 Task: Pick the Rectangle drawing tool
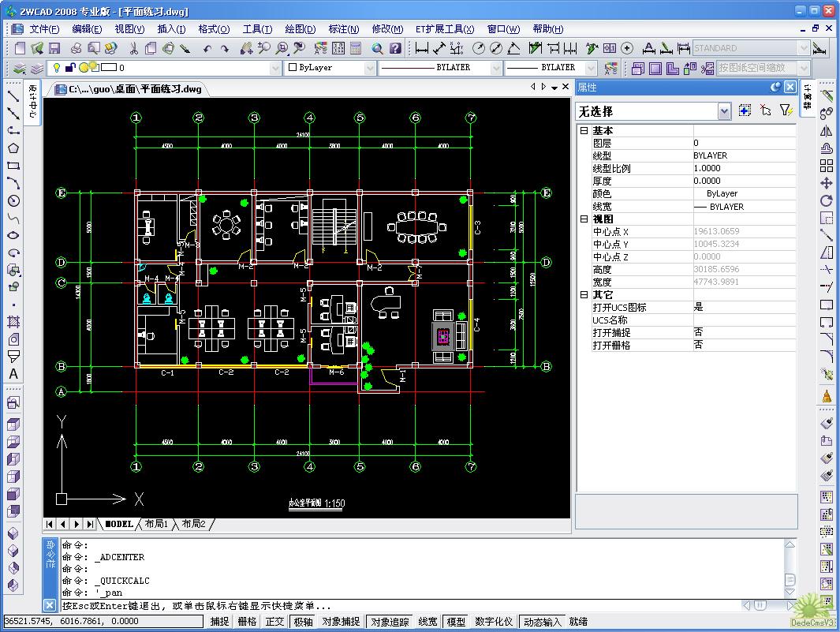[13, 166]
